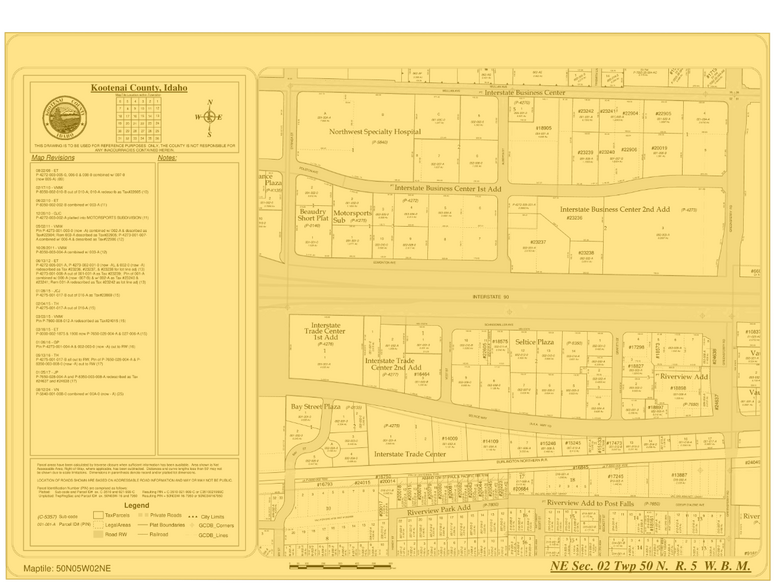Click the Road RW legend swatch
774x588 pixels.
click(x=97, y=535)
